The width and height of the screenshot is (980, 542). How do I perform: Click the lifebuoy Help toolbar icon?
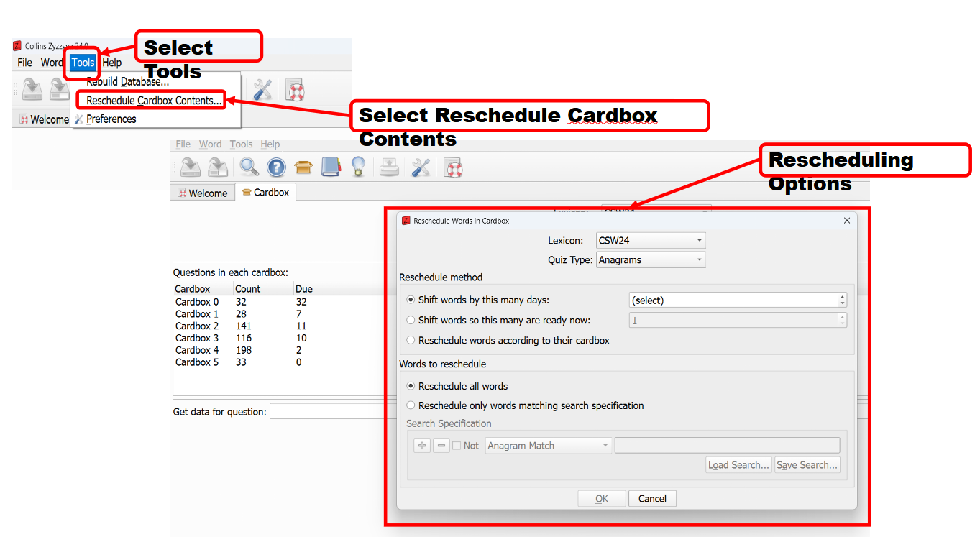pos(454,167)
